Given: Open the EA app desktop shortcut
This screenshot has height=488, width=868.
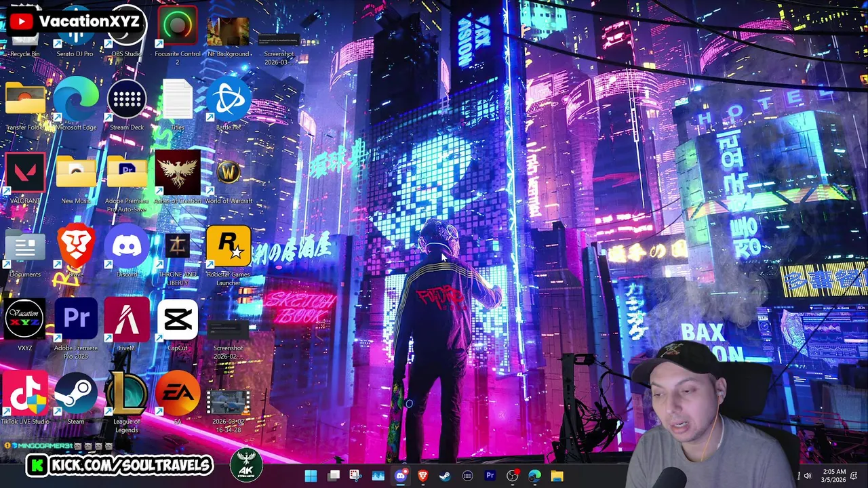Looking at the screenshot, I should (178, 399).
